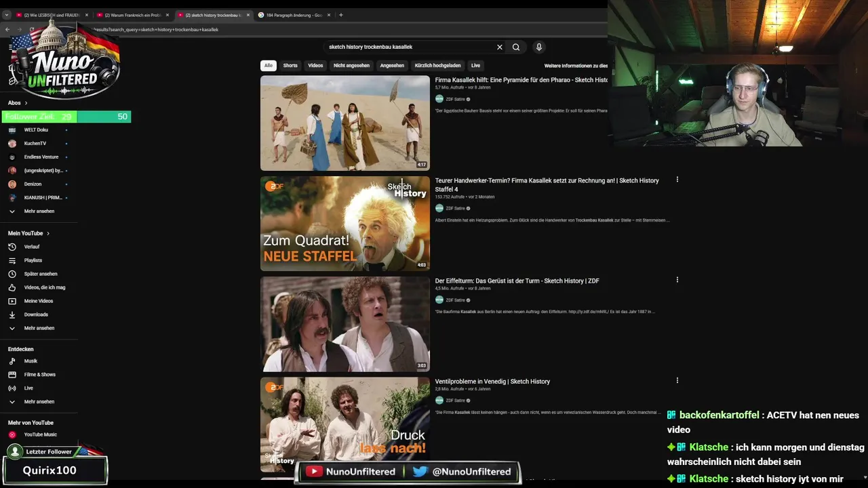Open Ventilprobleme in Venedig title link
868x488 pixels.
(x=492, y=382)
